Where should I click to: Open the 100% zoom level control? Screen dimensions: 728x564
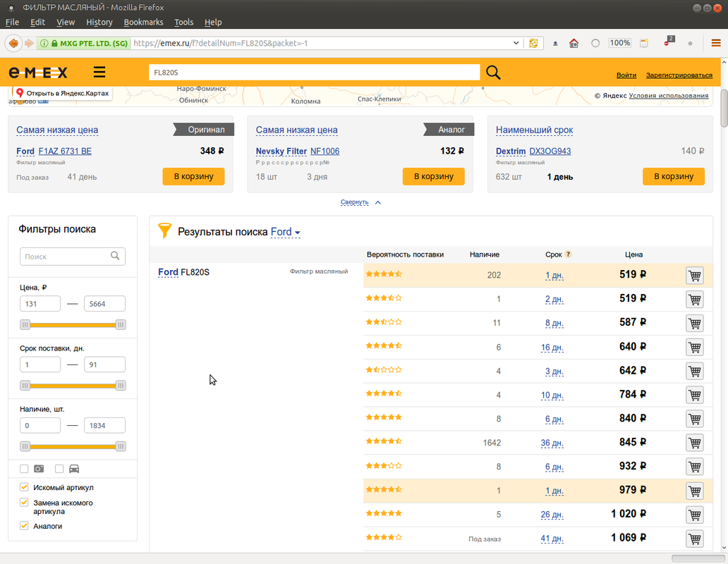pyautogui.click(x=620, y=43)
